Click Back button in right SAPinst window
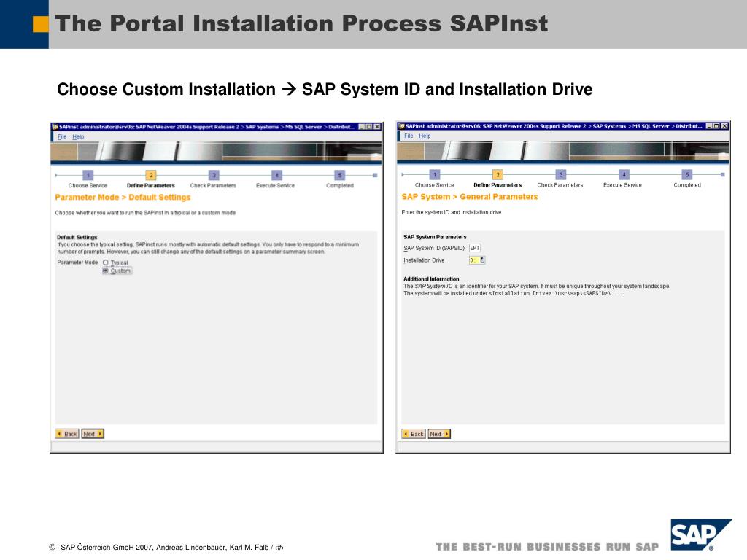 (414, 434)
